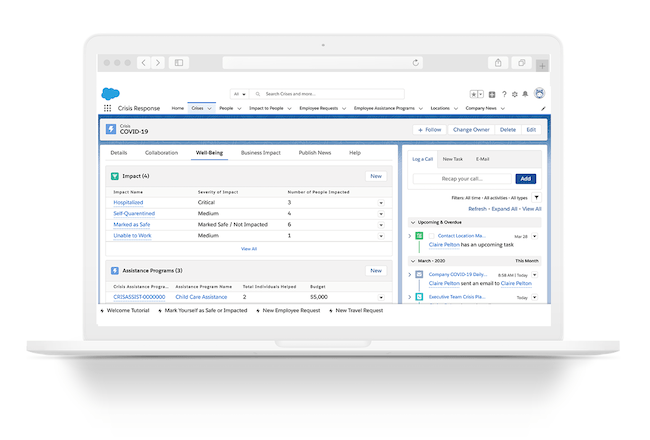Screen dimensions: 650x440
Task: Switch to the Business Impact tab
Action: click(261, 153)
